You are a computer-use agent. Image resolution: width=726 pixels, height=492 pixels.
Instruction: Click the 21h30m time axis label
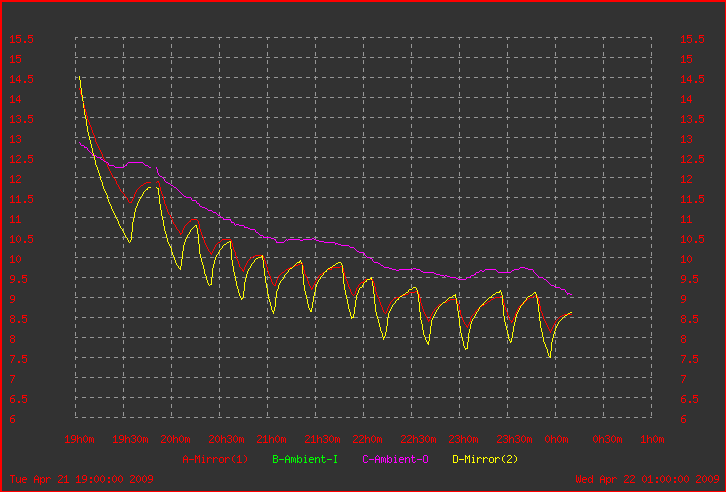point(322,439)
